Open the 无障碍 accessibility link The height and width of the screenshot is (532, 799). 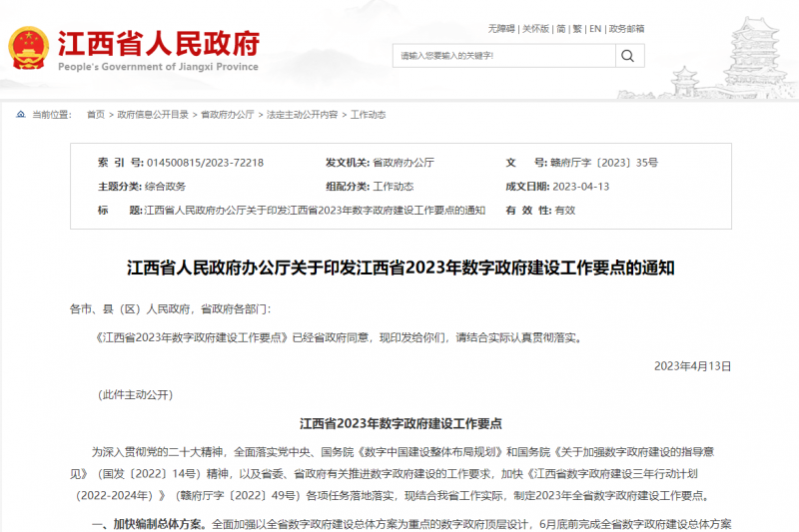click(x=501, y=29)
